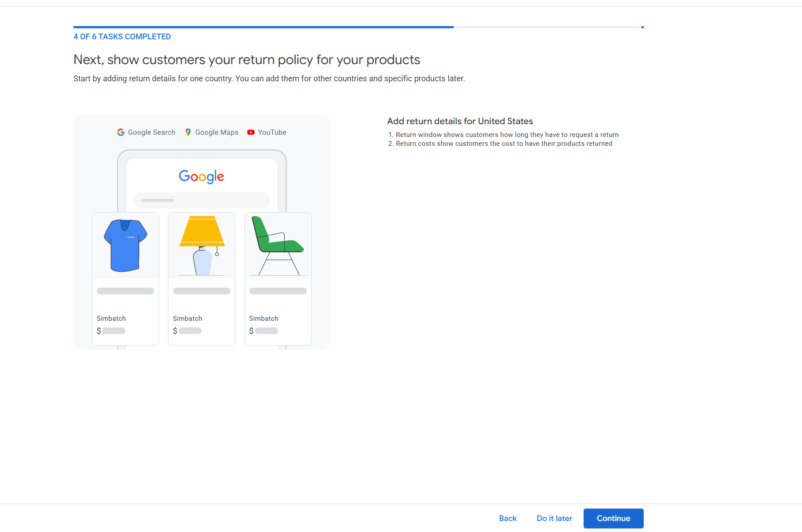Screen dimensions: 802x532
Task: Click the dollar price placeholder under the chair
Action: click(264, 331)
